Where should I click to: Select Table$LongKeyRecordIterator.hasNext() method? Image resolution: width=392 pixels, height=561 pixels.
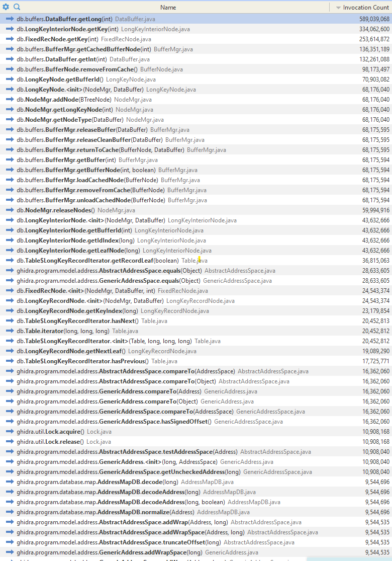pos(77,321)
